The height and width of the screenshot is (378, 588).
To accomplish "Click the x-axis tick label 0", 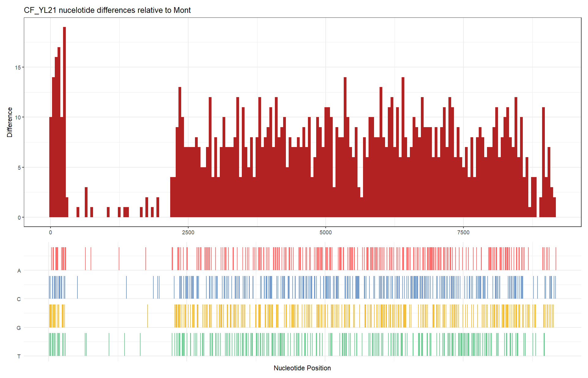I will click(51, 232).
